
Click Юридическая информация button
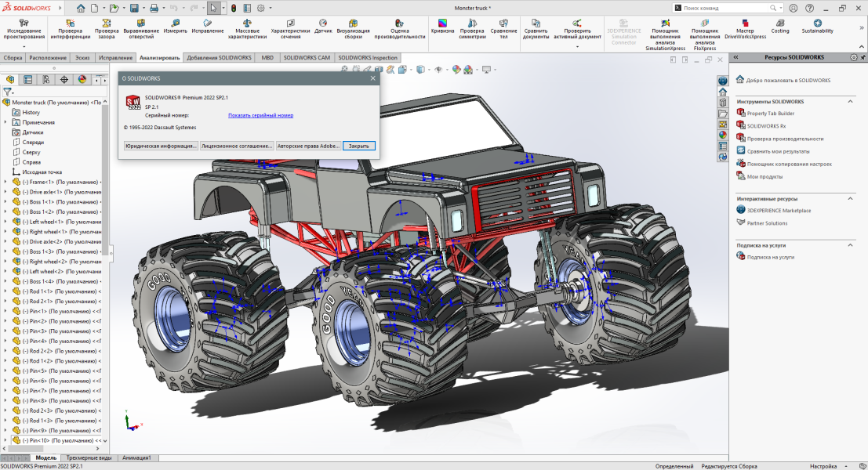pos(161,146)
